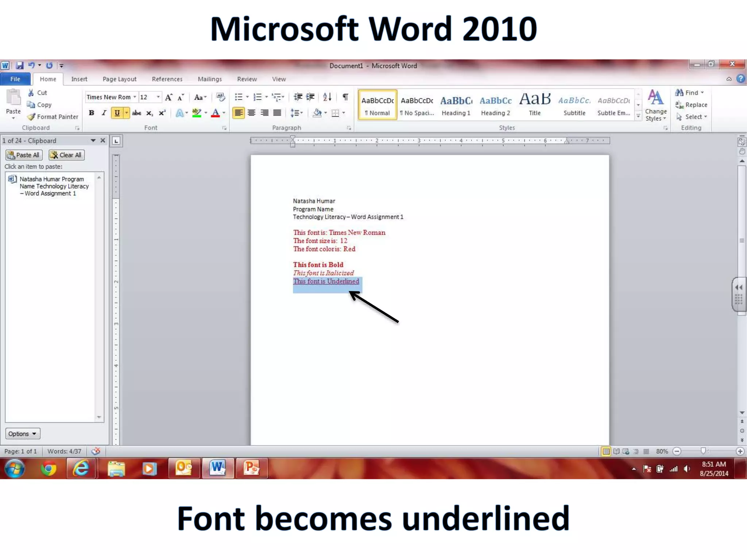Switch to Web Layout view icon
747x560 pixels.
click(x=626, y=451)
